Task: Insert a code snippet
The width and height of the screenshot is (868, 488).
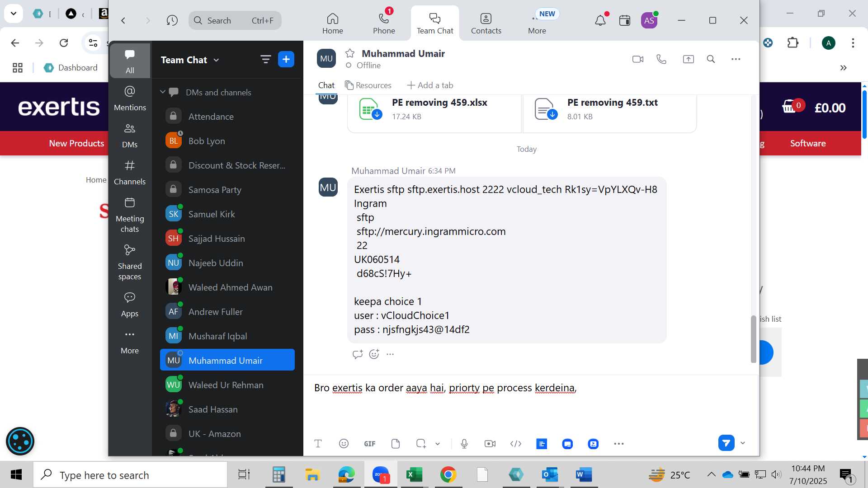Action: [x=516, y=444]
